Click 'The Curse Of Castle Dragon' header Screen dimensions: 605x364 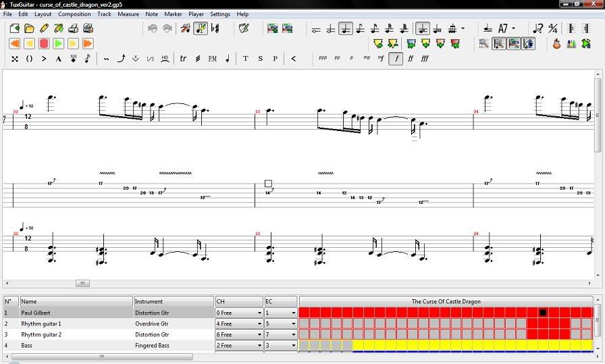446,301
